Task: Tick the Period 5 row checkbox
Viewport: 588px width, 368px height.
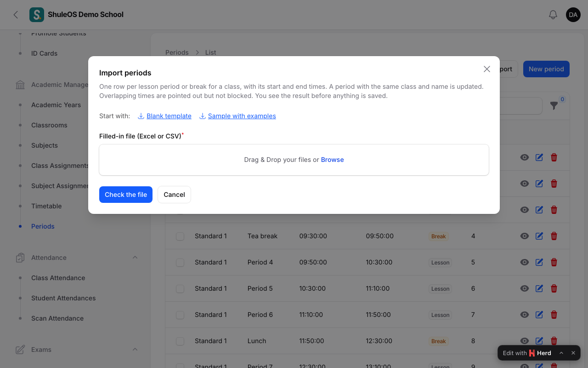Action: (180, 288)
